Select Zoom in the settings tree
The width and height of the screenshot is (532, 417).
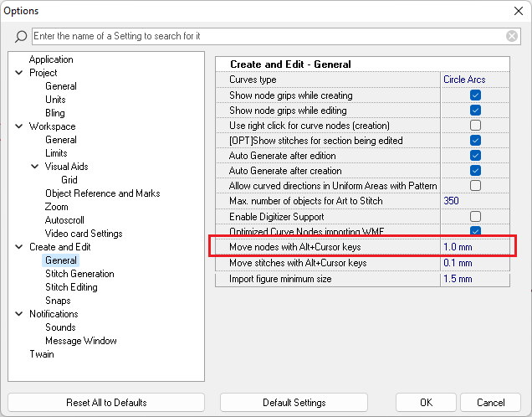tap(56, 207)
